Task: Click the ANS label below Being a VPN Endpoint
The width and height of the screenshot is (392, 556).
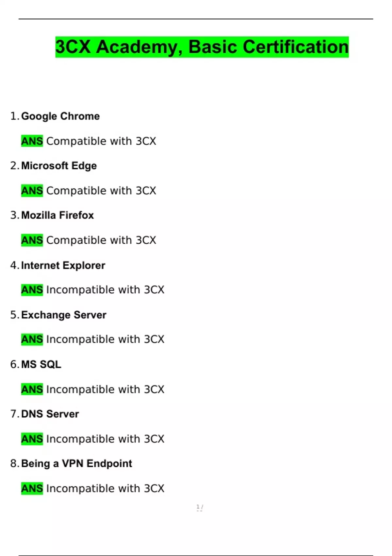Action: 32,488
